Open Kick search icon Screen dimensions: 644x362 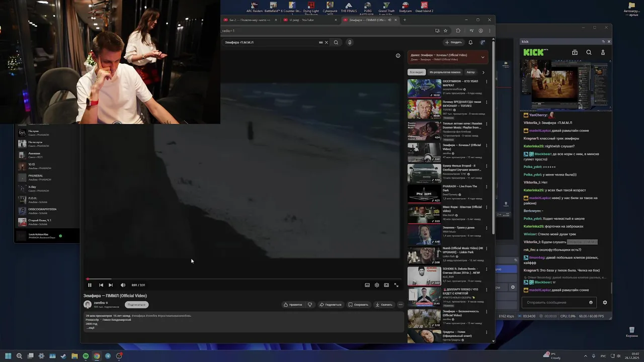[589, 52]
